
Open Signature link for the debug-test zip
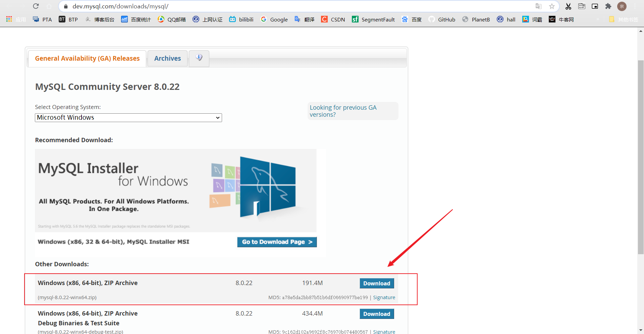[384, 331]
